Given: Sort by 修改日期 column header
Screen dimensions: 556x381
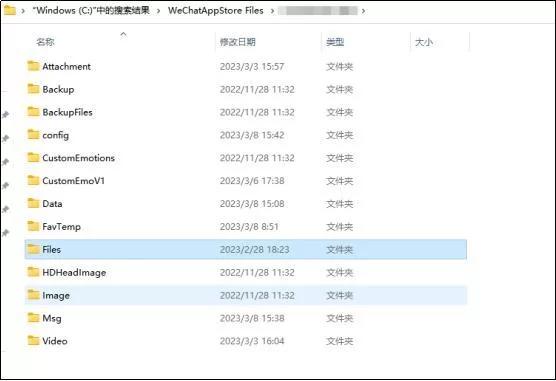Looking at the screenshot, I should 238,42.
